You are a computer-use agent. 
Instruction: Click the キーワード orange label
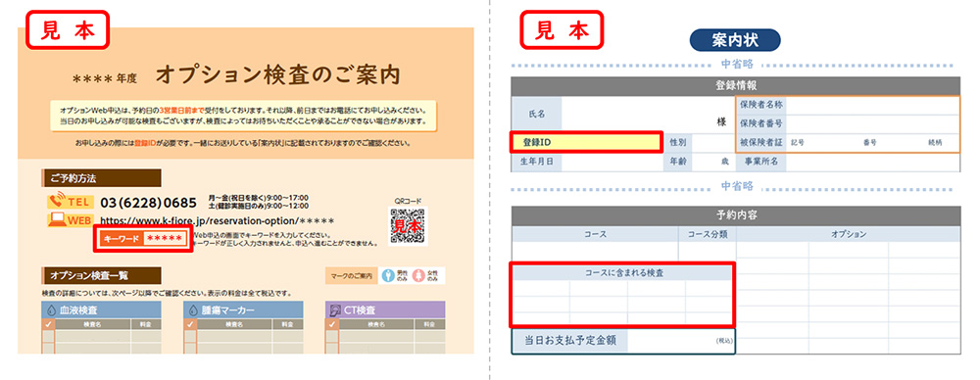(122, 239)
